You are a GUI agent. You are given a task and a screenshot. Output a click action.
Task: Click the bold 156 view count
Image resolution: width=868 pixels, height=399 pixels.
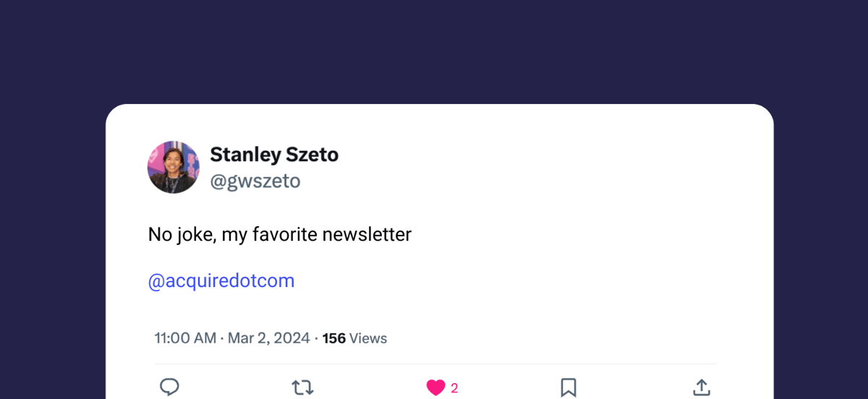(x=334, y=338)
